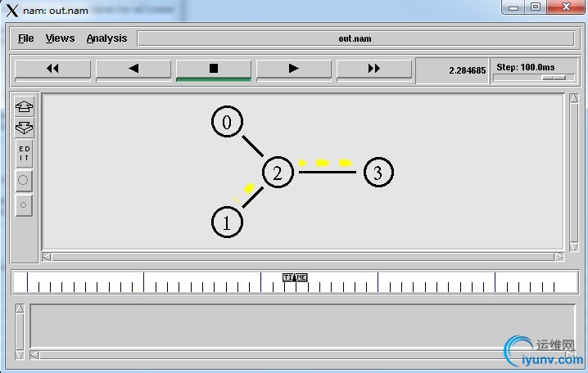
Task: Click the yellow packet near node 1 link
Action: click(x=249, y=188)
